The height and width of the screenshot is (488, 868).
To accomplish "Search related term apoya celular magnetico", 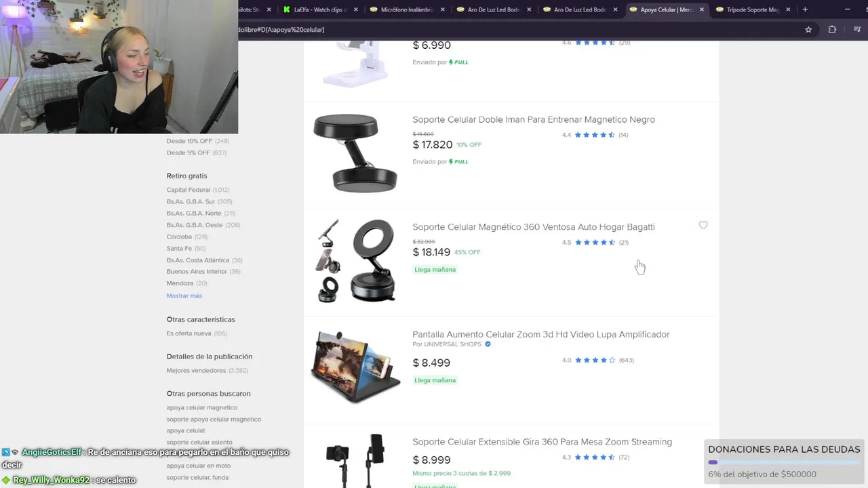I will (x=202, y=407).
